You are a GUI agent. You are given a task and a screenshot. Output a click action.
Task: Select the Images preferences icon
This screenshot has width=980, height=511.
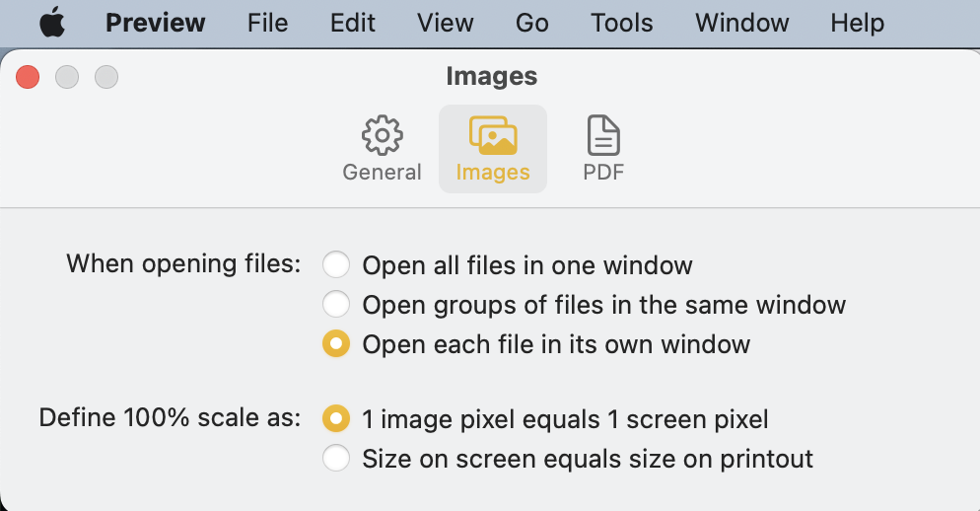point(493,136)
